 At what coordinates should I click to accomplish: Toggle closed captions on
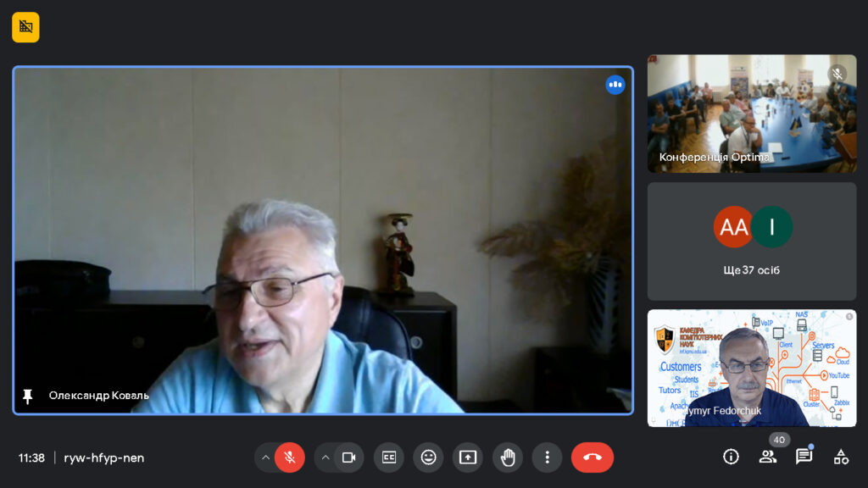[389, 457]
